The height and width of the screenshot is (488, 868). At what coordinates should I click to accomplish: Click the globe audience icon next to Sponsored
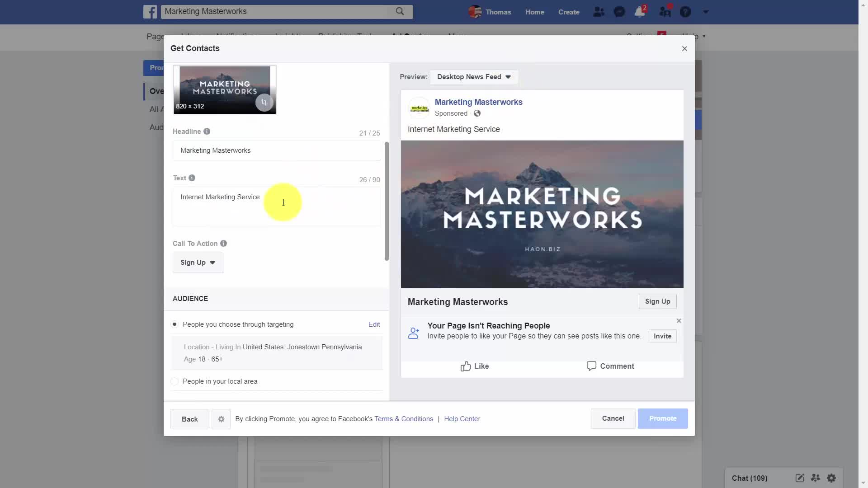pos(477,113)
